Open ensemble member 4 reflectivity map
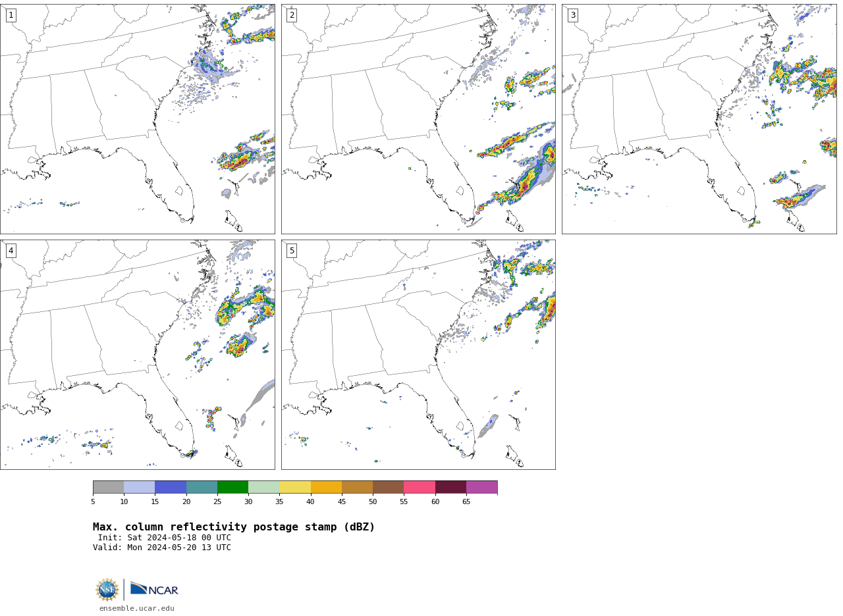This screenshot has height=616, width=843. point(137,355)
